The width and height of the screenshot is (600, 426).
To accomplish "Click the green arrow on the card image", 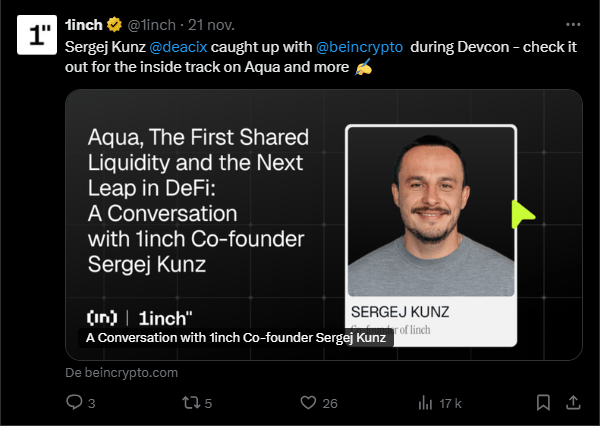I will (x=522, y=214).
